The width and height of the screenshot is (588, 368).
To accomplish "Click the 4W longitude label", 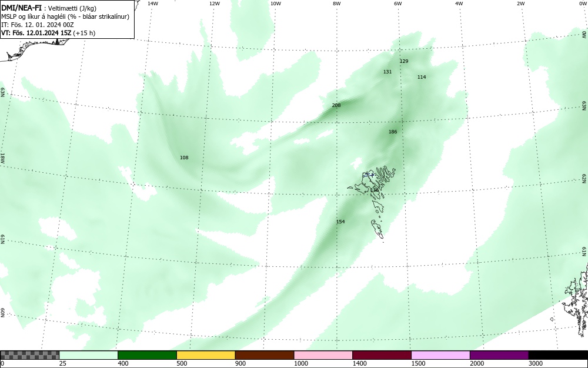I will click(x=459, y=4).
